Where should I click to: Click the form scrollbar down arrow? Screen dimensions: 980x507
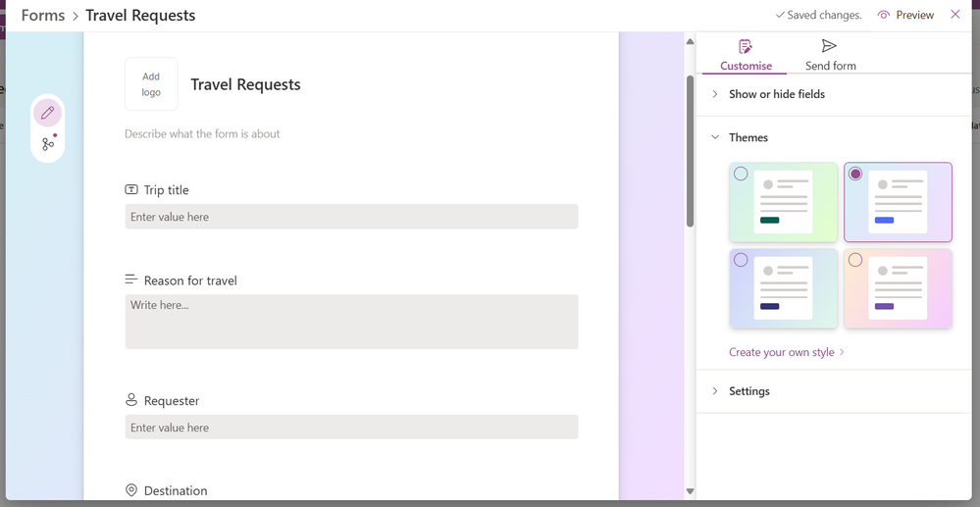(x=690, y=491)
